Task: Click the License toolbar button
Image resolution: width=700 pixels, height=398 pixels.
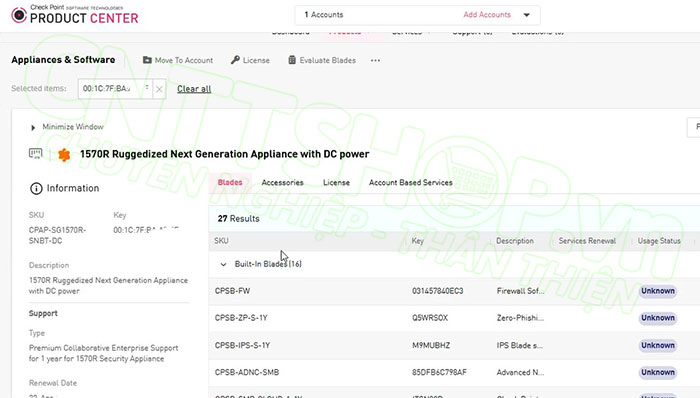Action: [x=250, y=60]
